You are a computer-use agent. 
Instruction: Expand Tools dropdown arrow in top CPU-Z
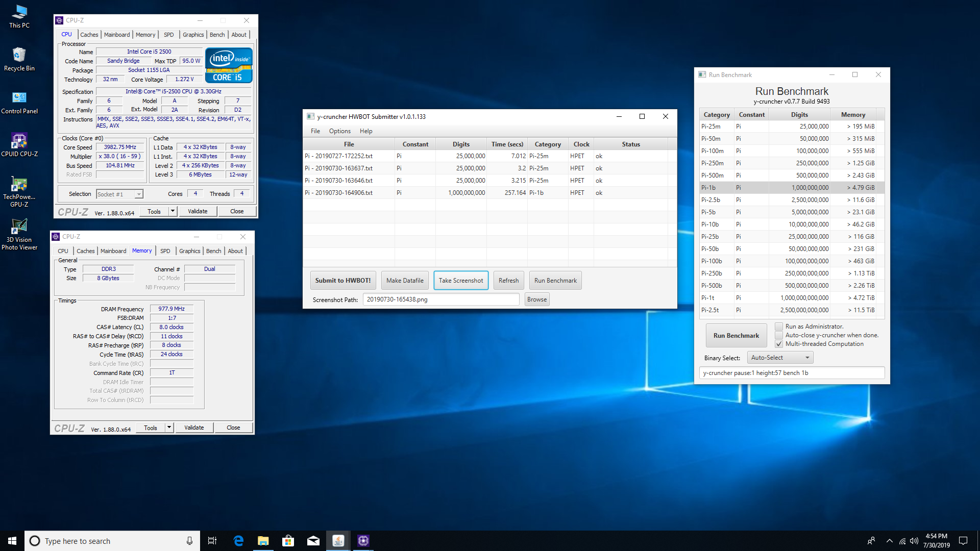pos(173,211)
